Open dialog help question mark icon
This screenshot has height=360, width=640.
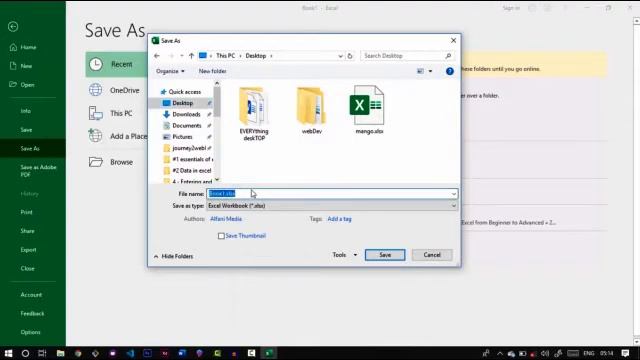449,71
